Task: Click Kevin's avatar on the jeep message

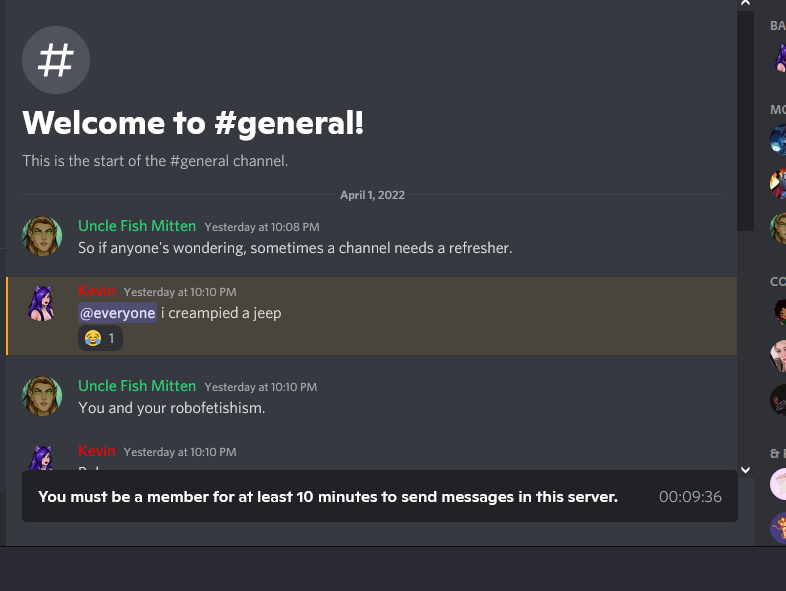Action: pos(42,303)
